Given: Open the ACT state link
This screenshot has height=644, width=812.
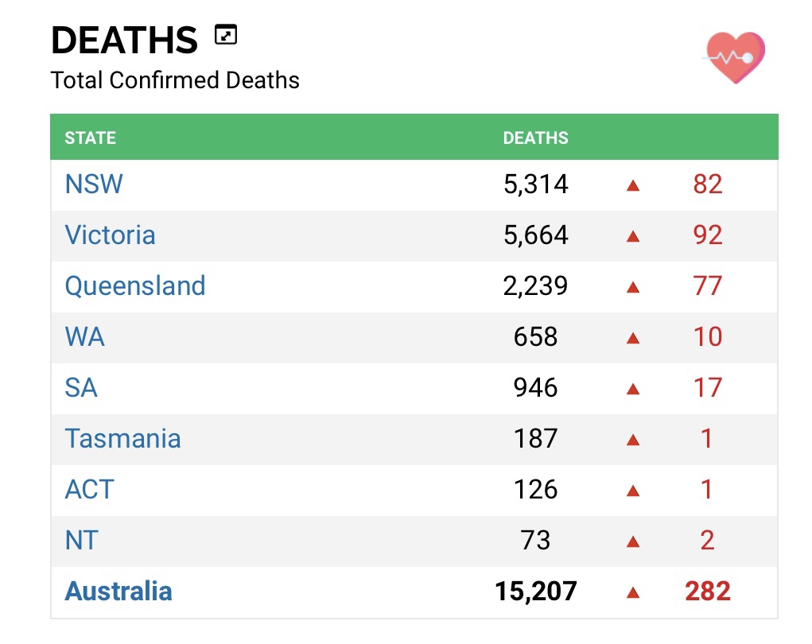Looking at the screenshot, I should tap(89, 490).
